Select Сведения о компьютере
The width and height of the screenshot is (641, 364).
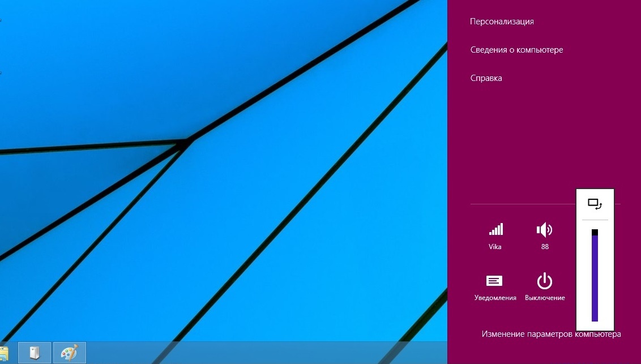tap(516, 50)
